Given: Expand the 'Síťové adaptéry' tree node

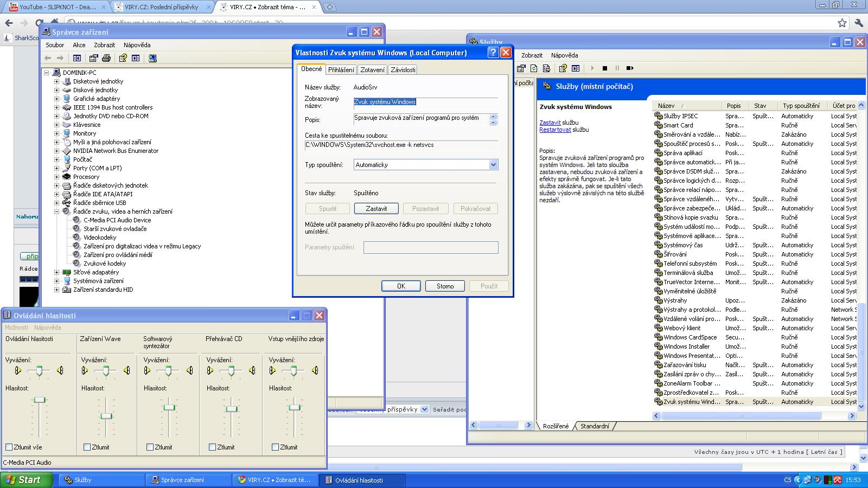Looking at the screenshot, I should point(56,272).
